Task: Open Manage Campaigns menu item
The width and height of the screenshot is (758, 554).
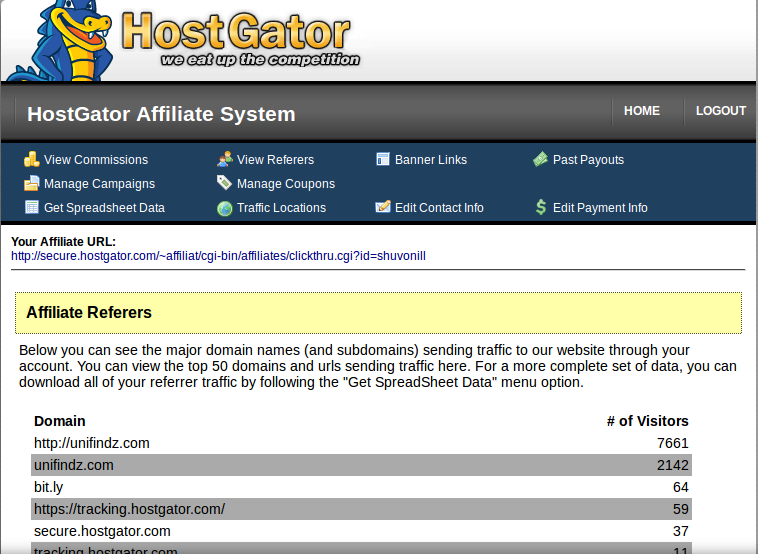Action: tap(100, 184)
